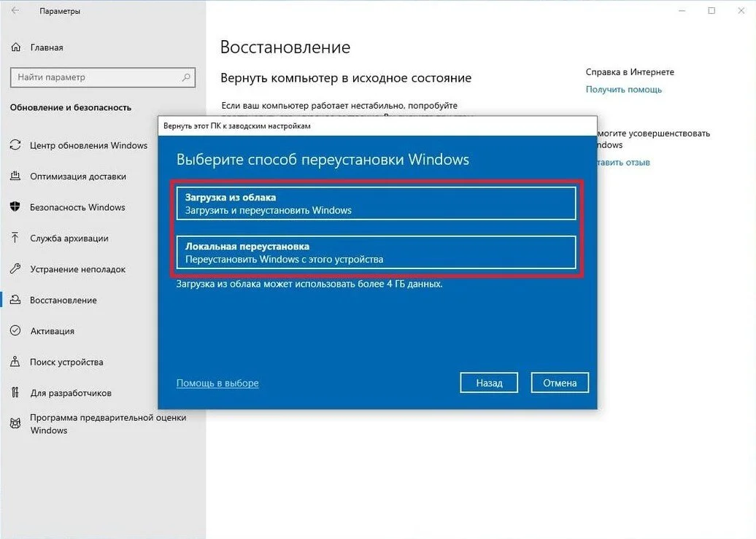Click the Центр обновления Windows sync icon

[15, 145]
